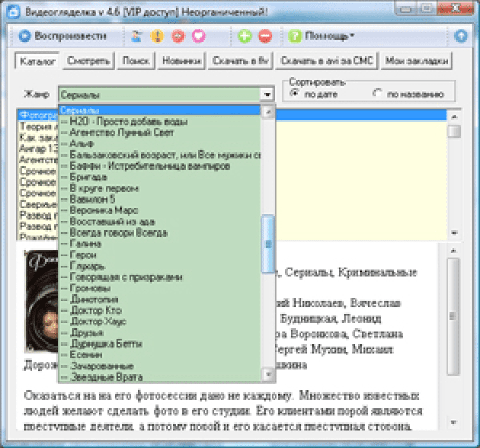The width and height of the screenshot is (480, 448).
Task: Click the dropdown list scrollbar thumb
Action: click(x=268, y=244)
